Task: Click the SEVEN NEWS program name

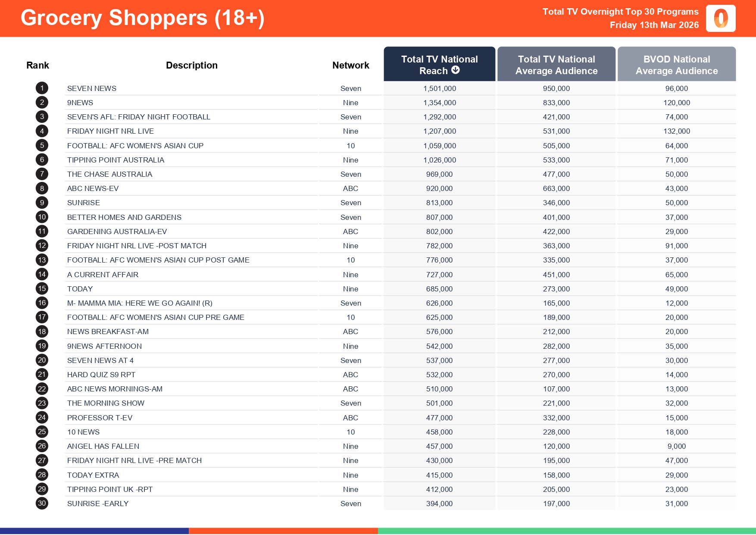Action: [x=92, y=88]
